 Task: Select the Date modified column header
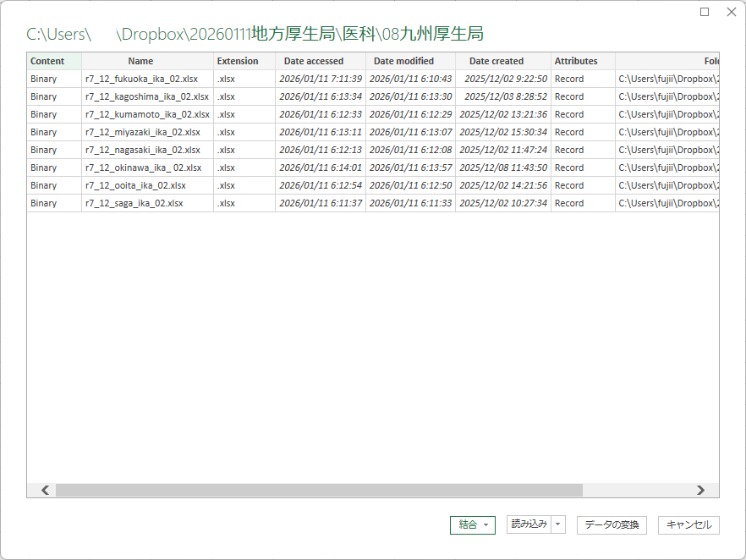pos(403,61)
